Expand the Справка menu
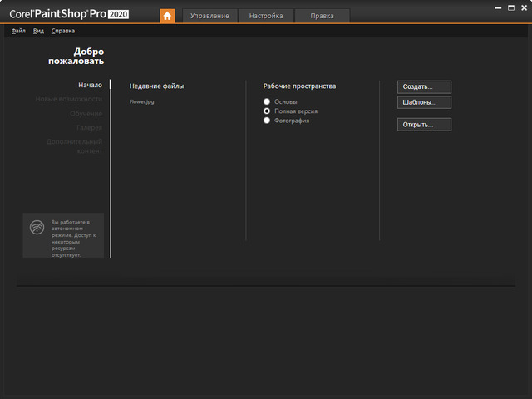 [x=62, y=31]
